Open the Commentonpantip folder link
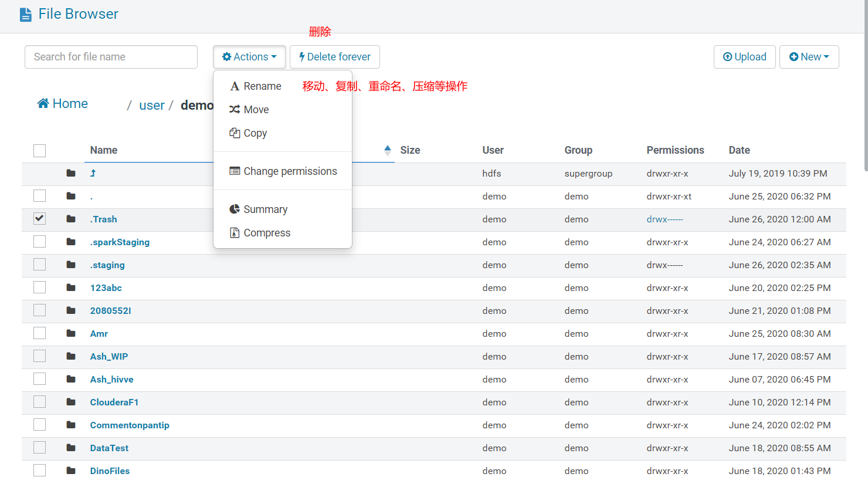 tap(130, 425)
